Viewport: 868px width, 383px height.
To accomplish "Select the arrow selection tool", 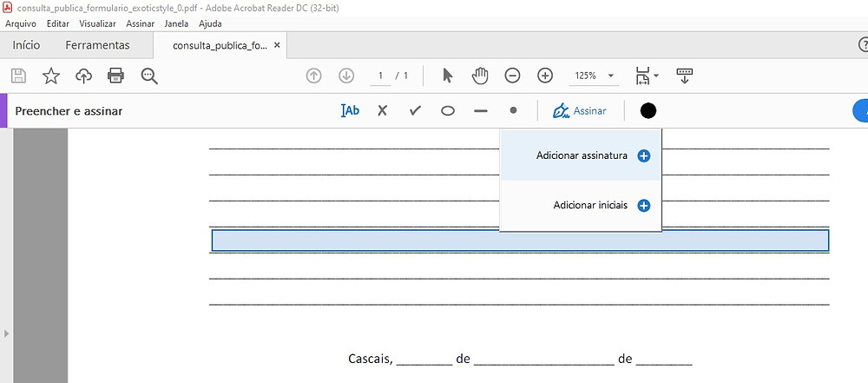I will (448, 76).
